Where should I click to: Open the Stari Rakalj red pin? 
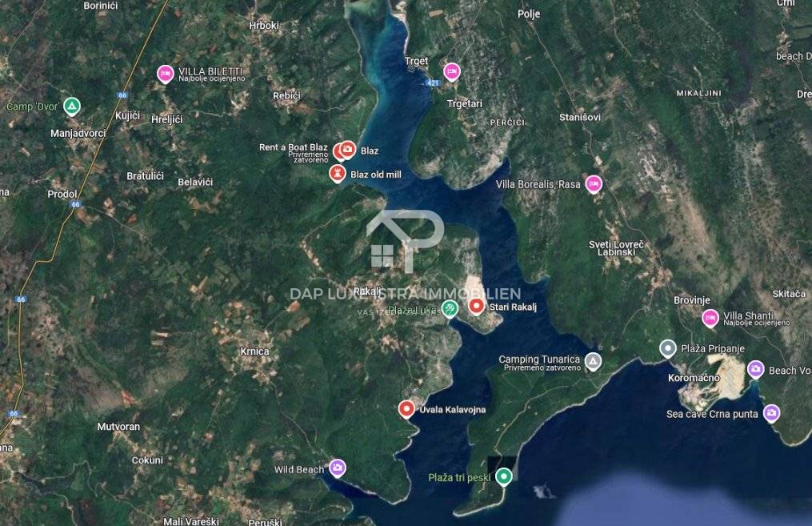476,307
